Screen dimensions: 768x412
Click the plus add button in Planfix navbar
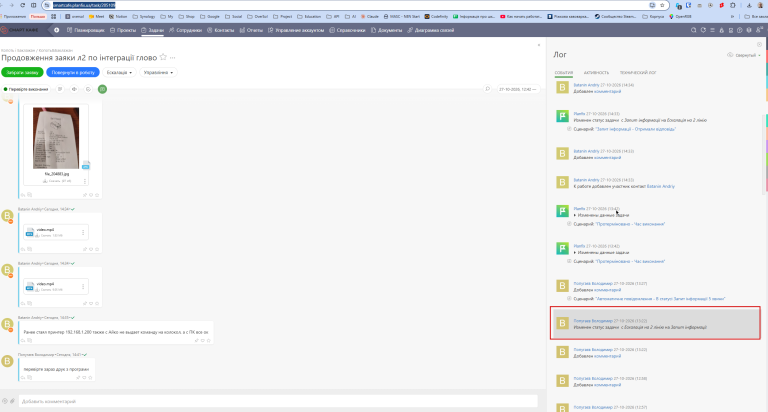coord(57,30)
